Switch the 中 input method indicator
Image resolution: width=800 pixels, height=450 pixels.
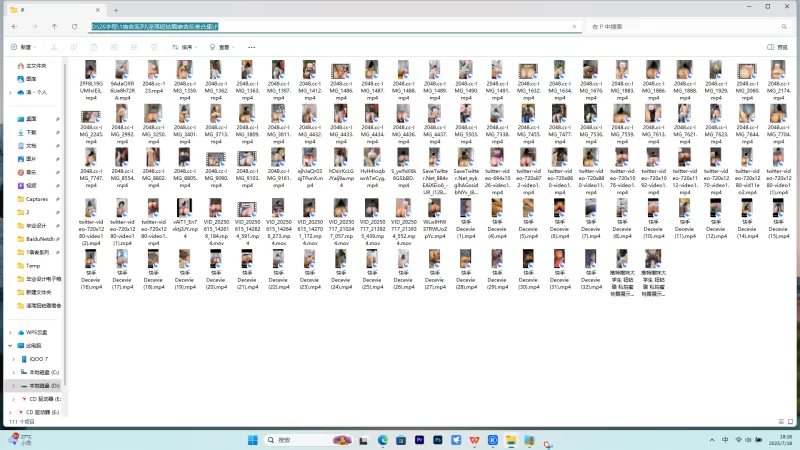(725, 440)
